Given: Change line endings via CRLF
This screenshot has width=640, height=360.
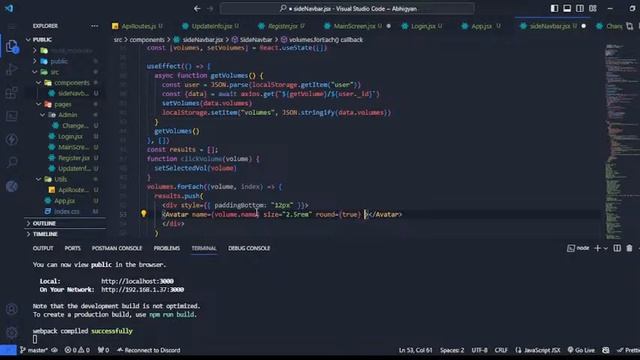Looking at the screenshot, I should [501, 350].
